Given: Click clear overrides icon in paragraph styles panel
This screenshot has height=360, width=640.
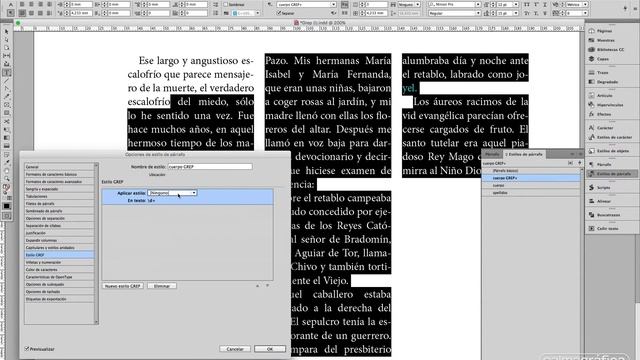Looking at the screenshot, I should click(570, 163).
